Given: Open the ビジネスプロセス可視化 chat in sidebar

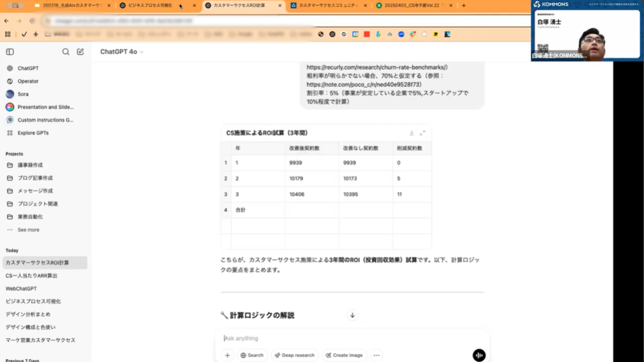Looking at the screenshot, I should 33,301.
